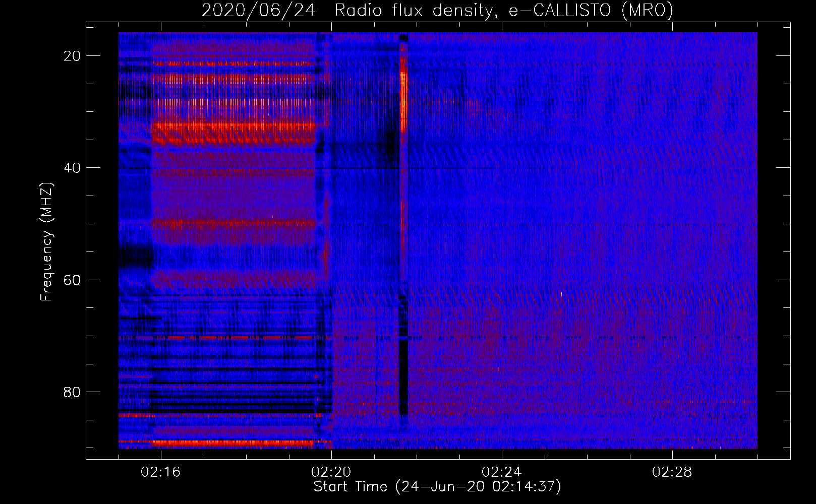816x504 pixels.
Task: Click the 02:16 time tick label
Action: click(161, 472)
